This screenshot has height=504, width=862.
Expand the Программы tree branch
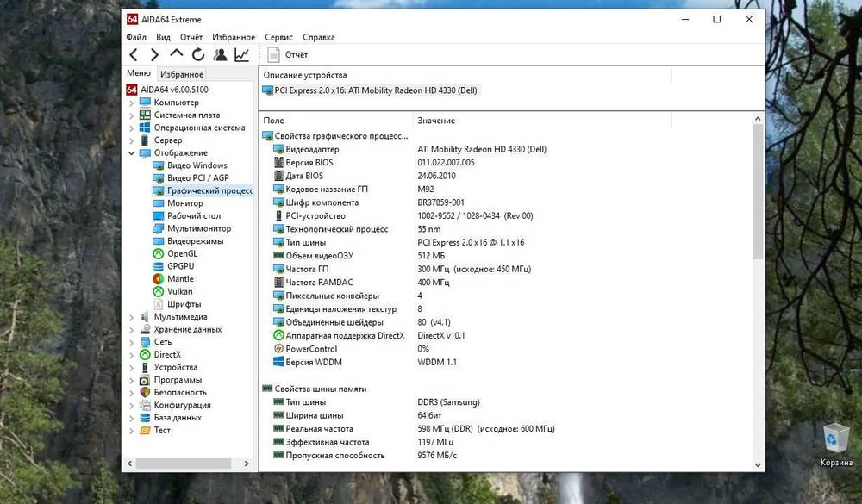[x=131, y=380]
